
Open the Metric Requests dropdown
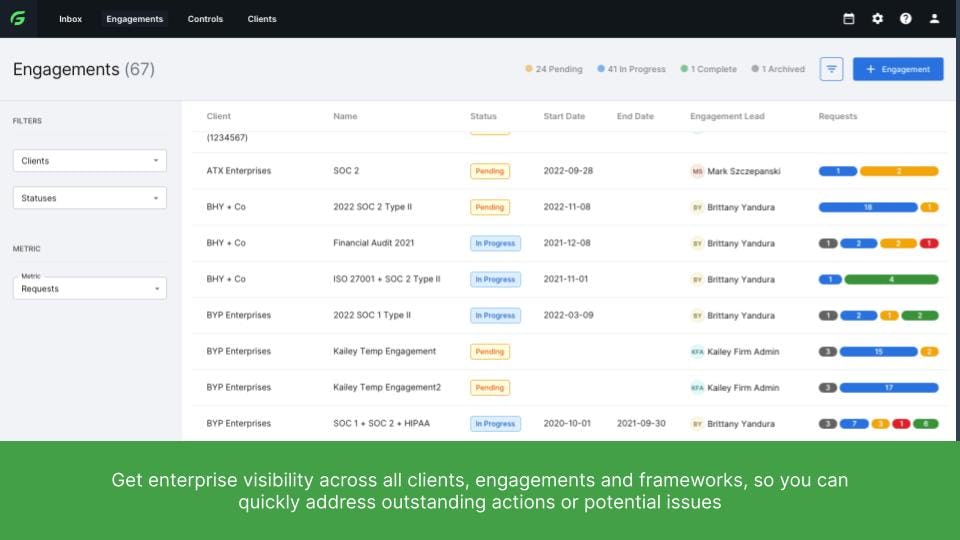89,288
